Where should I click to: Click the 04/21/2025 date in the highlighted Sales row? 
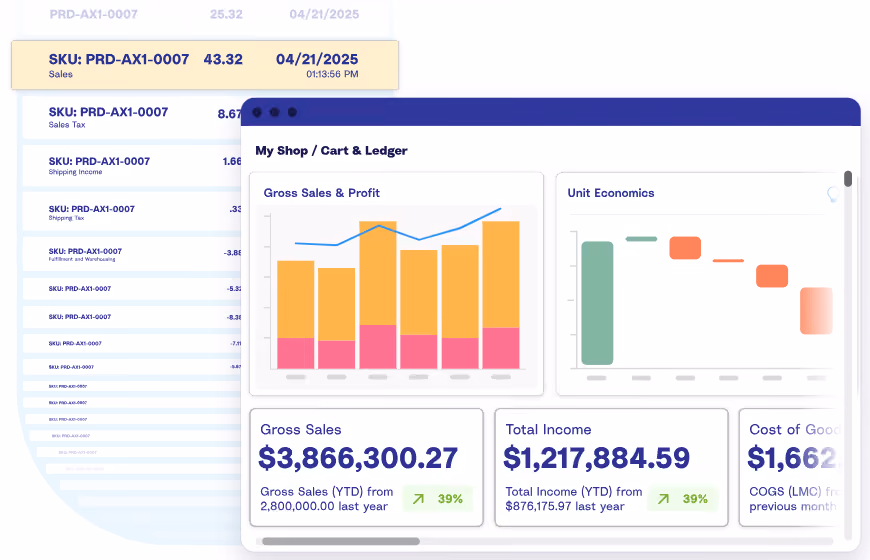pos(317,59)
